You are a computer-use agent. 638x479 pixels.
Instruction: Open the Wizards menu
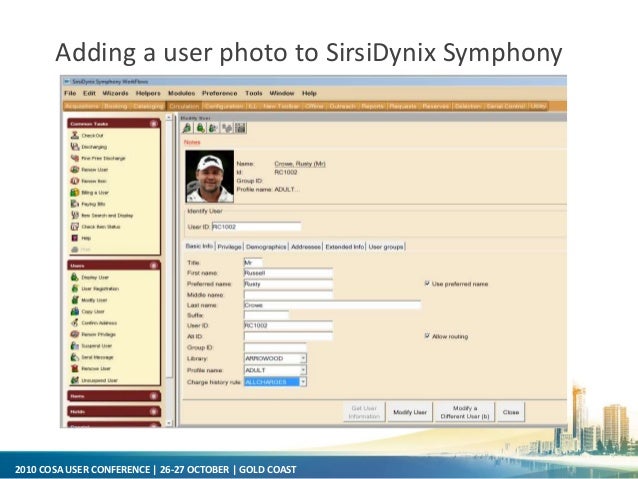click(x=115, y=93)
